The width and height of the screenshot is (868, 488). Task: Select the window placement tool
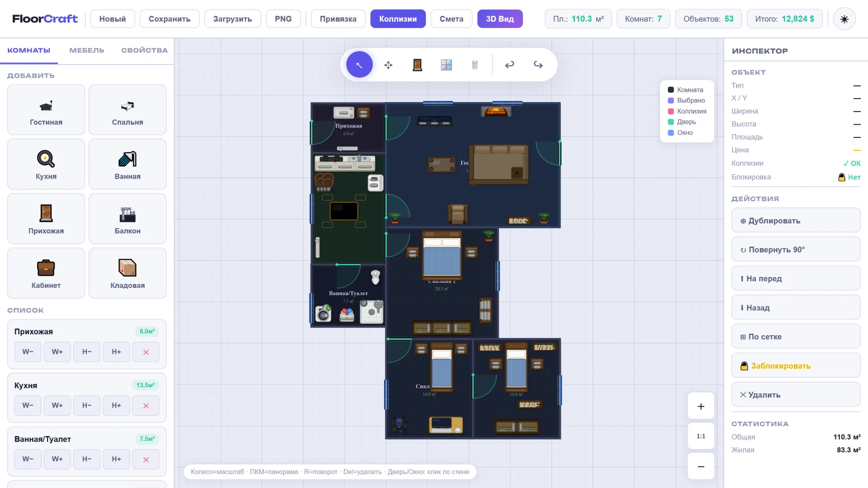coord(446,65)
